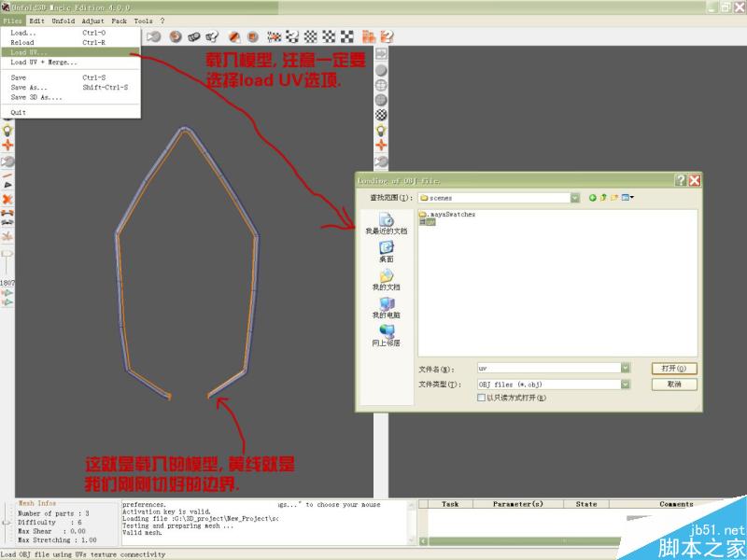This screenshot has height=560, width=747.
Task: Open the Files menu
Action: point(12,21)
